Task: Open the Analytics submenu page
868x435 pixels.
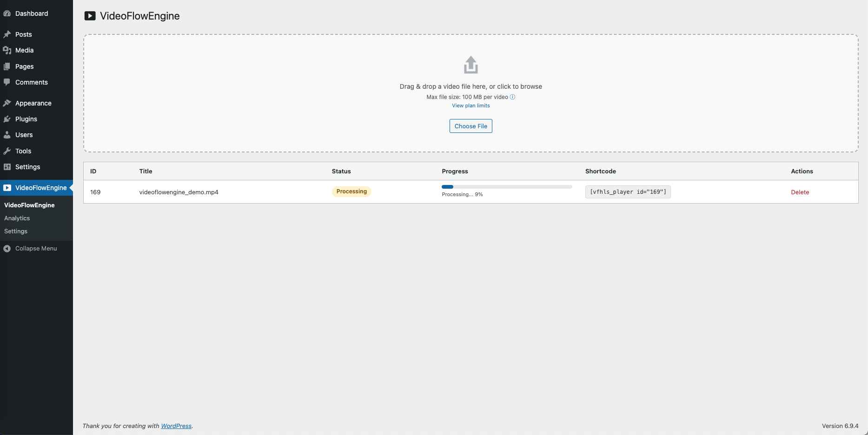Action: coord(17,218)
